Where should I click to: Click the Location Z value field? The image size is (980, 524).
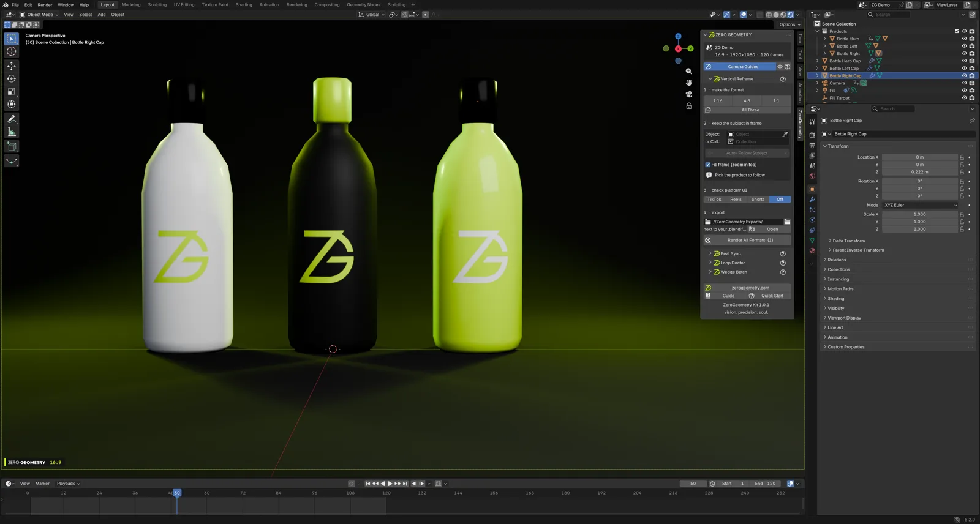tap(919, 172)
